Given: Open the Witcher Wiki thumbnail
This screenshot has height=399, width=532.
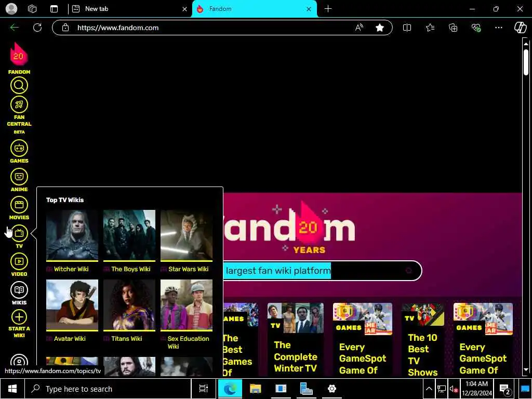Looking at the screenshot, I should click(x=72, y=235).
